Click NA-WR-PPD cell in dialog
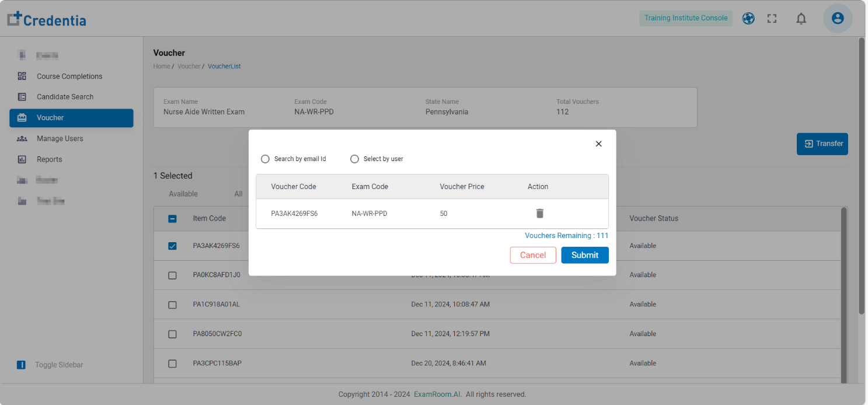The image size is (868, 405). tap(369, 214)
